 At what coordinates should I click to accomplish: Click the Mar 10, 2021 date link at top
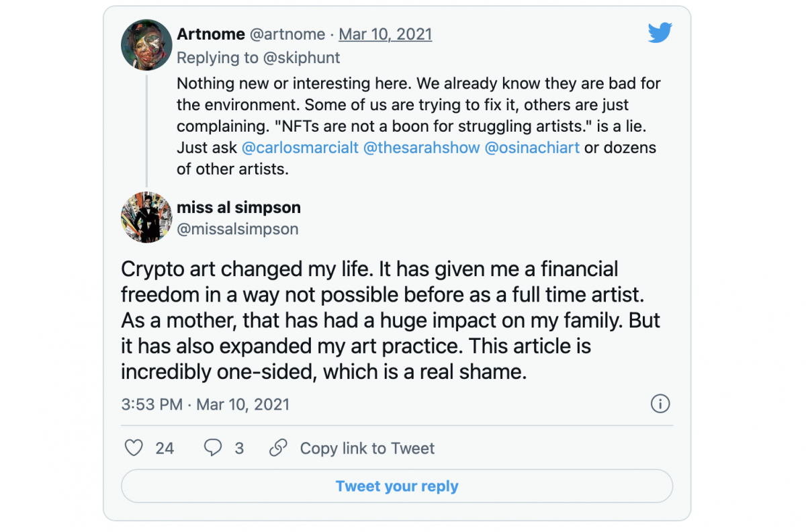pos(385,34)
